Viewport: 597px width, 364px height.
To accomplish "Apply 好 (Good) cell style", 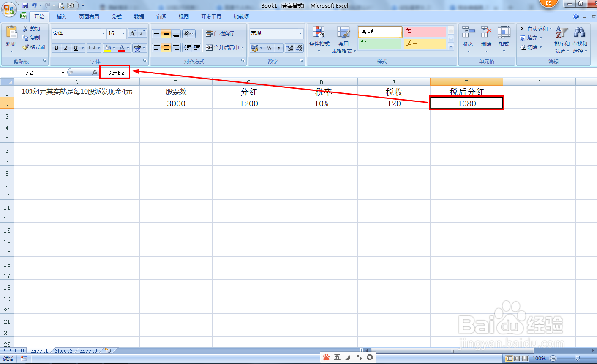I will 380,43.
